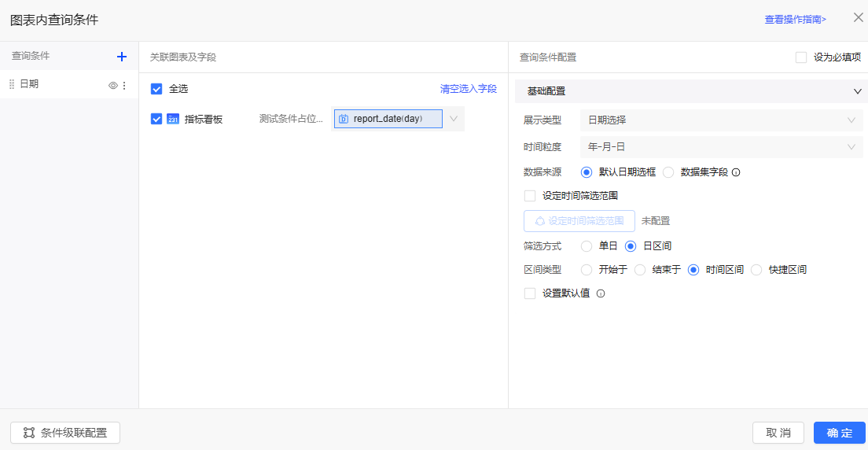Open the 查看操作指南 link
This screenshot has height=450, width=868.
click(x=795, y=20)
